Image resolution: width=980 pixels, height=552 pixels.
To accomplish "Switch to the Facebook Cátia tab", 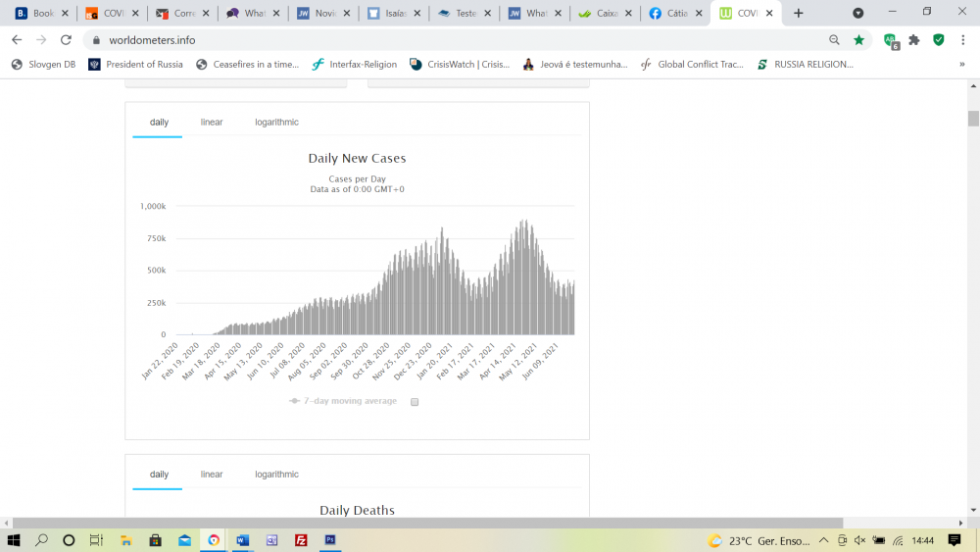I will click(678, 14).
